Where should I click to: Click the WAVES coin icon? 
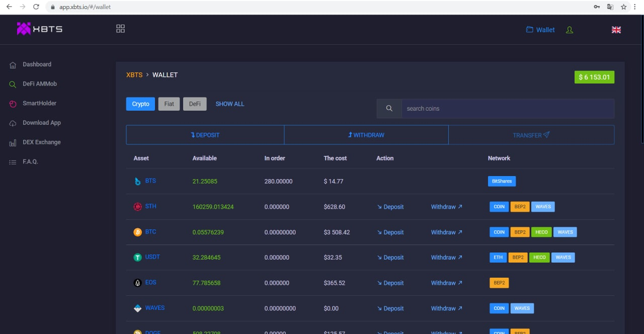[137, 308]
